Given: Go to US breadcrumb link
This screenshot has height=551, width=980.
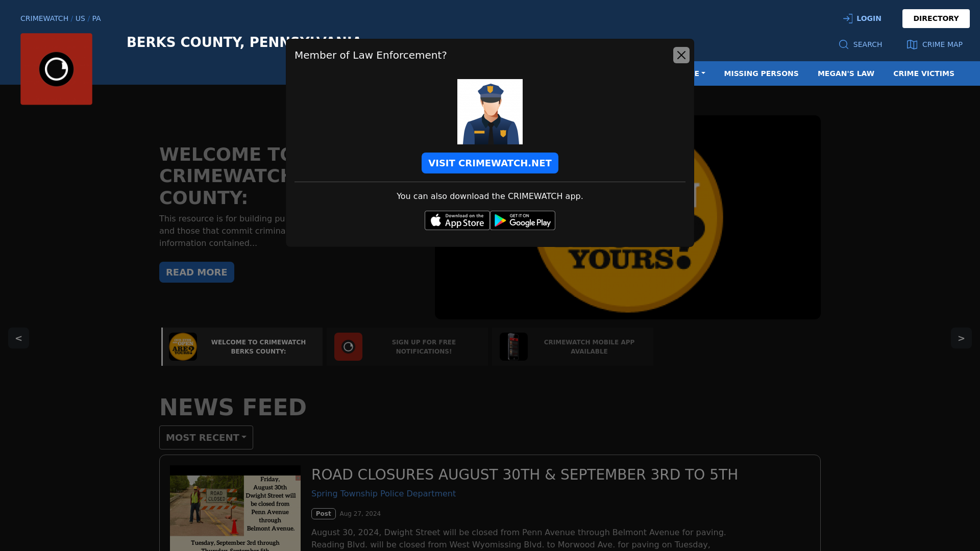Looking at the screenshot, I should point(80,18).
